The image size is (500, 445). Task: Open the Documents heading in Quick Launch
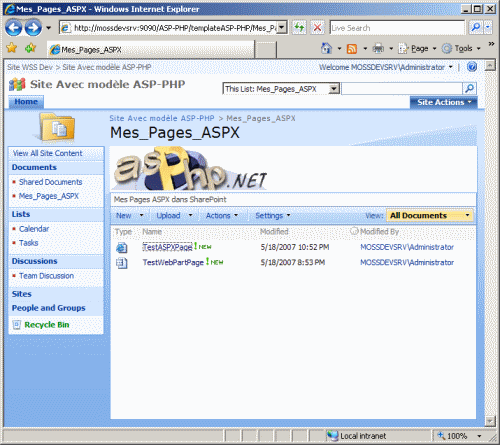(34, 167)
